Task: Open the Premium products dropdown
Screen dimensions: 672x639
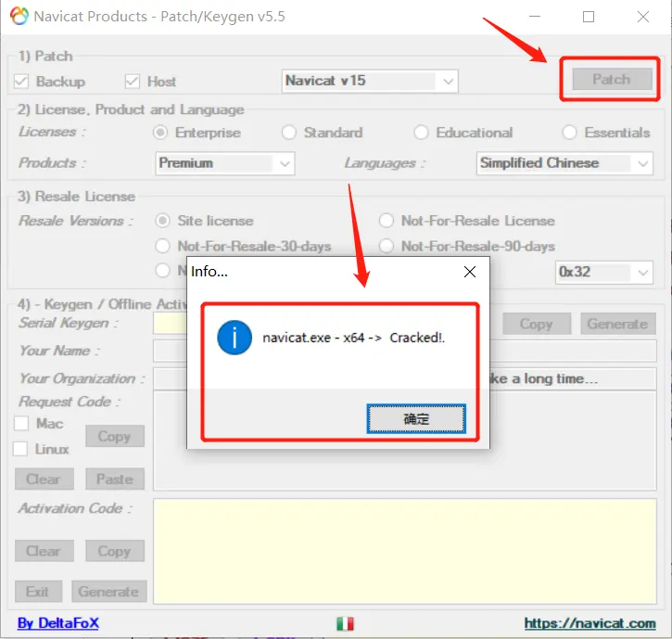Action: click(x=225, y=163)
